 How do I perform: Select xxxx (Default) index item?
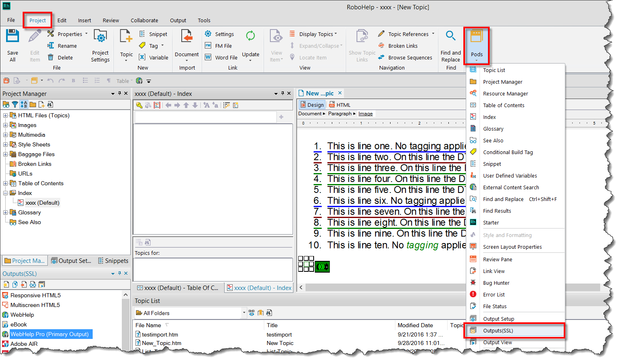point(42,203)
